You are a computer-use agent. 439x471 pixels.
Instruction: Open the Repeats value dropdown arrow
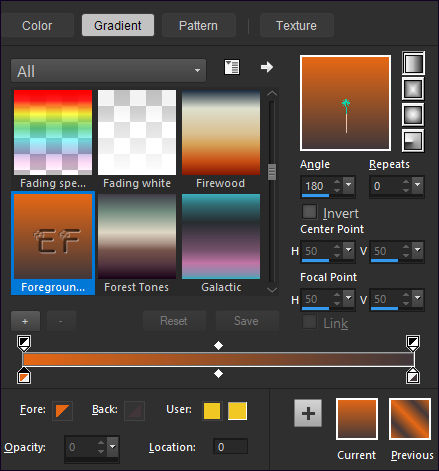417,184
